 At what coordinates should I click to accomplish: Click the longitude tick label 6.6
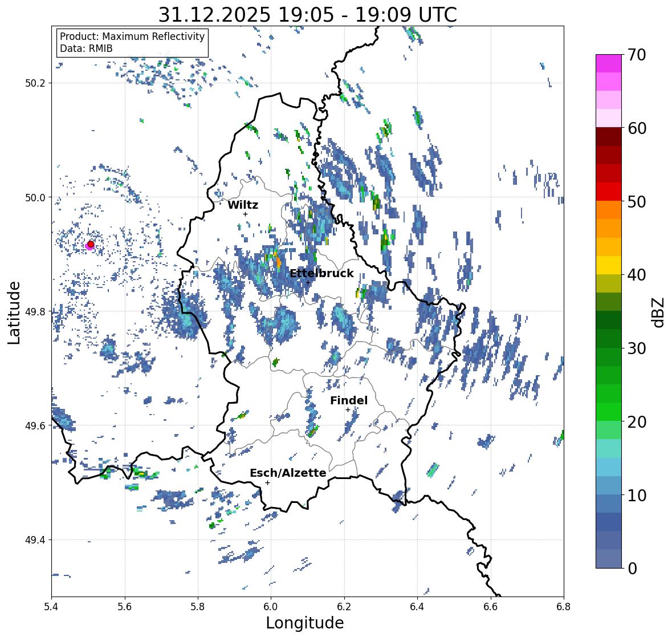pos(491,607)
